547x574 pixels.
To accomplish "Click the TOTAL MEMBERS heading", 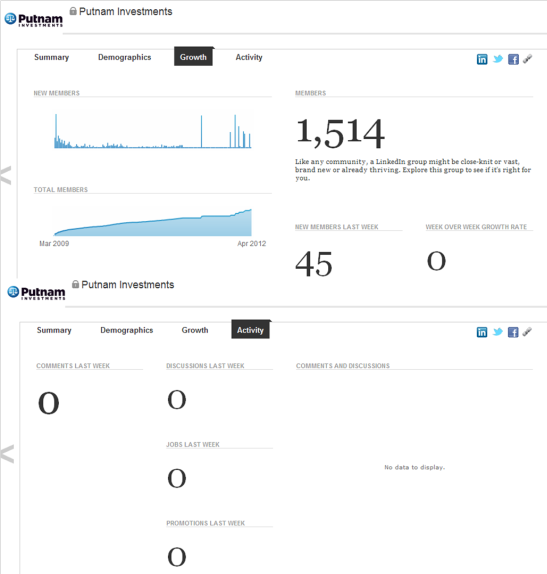I will coord(61,190).
